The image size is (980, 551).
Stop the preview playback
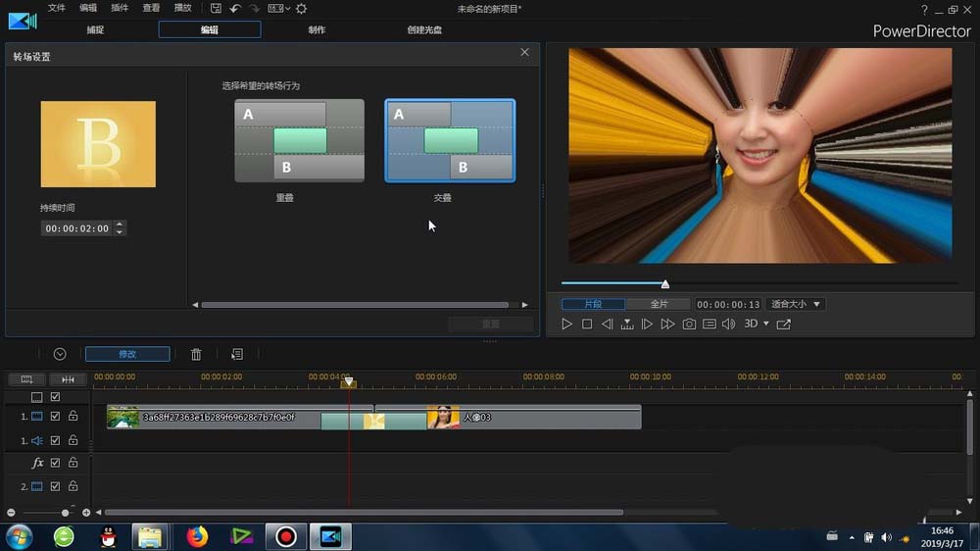(x=587, y=324)
